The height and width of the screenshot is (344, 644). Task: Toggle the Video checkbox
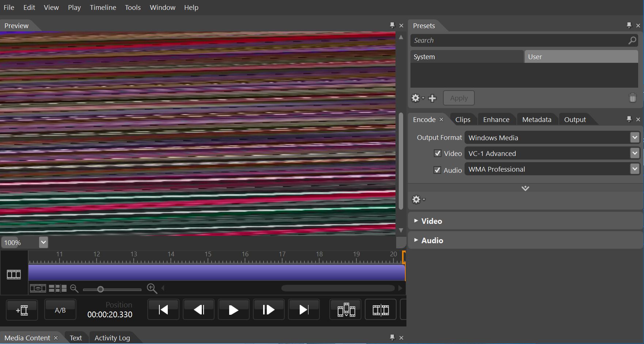[437, 153]
